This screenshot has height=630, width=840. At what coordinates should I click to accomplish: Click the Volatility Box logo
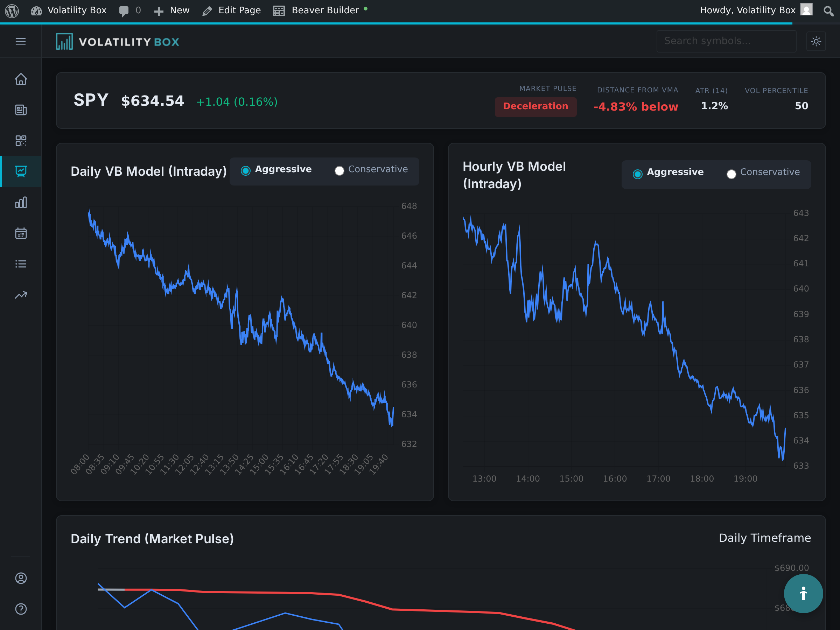[118, 41]
